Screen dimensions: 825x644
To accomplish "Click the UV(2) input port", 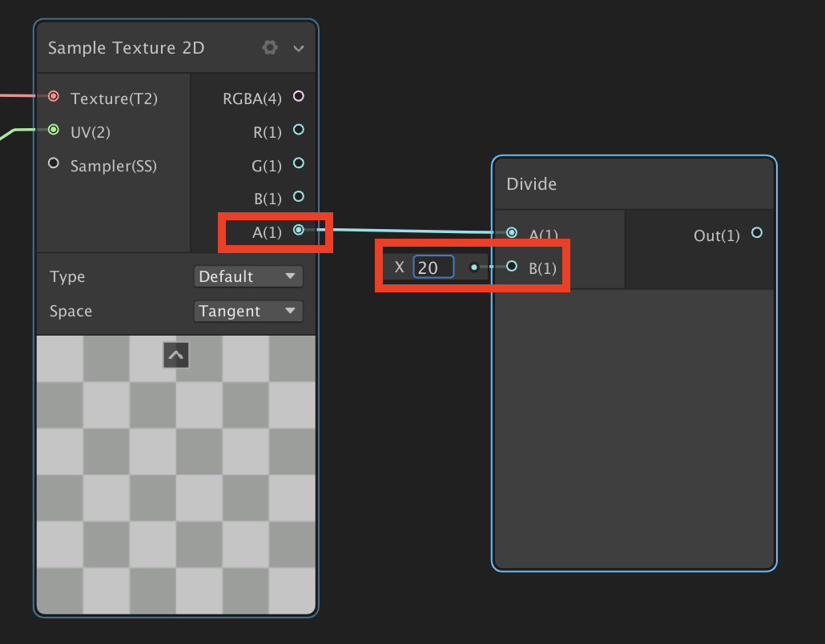I will point(54,130).
